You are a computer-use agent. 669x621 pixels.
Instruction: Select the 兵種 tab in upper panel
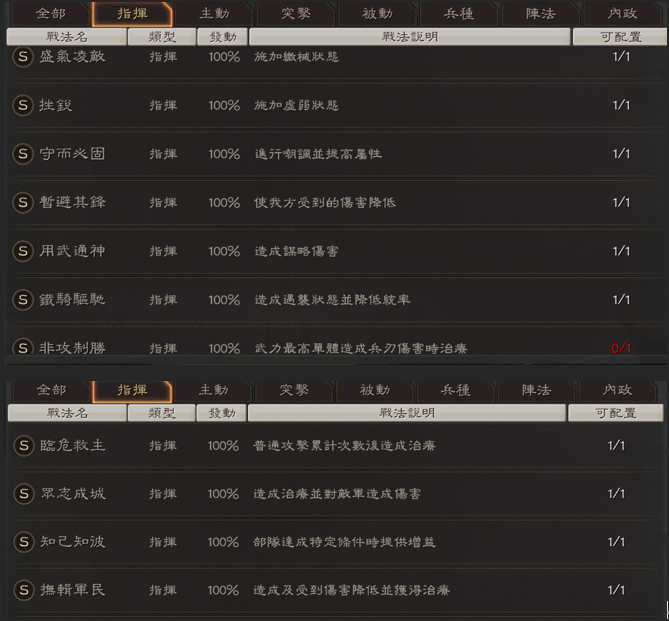(x=459, y=13)
